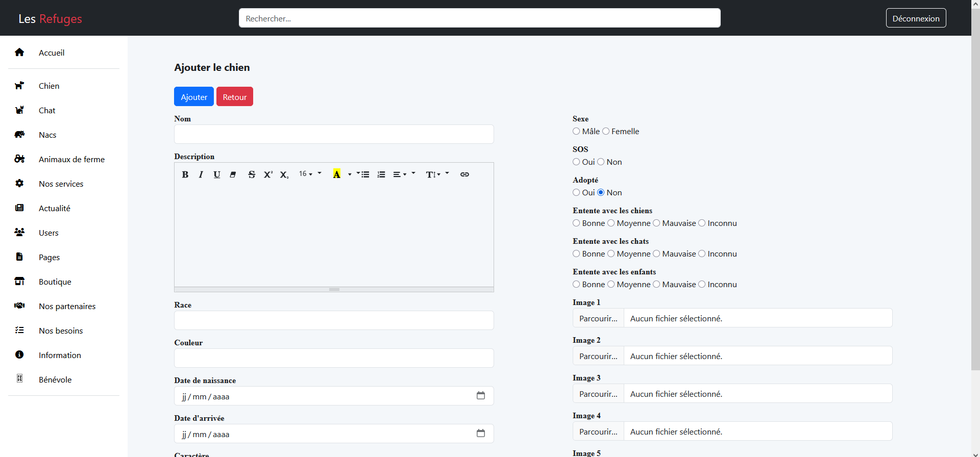Viewport: 980px width, 457px height.
Task: Select Mâle for Sexe
Action: pos(576,131)
